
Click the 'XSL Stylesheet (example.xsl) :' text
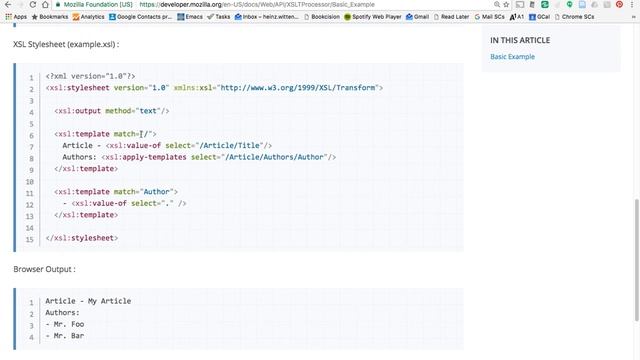pyautogui.click(x=66, y=44)
